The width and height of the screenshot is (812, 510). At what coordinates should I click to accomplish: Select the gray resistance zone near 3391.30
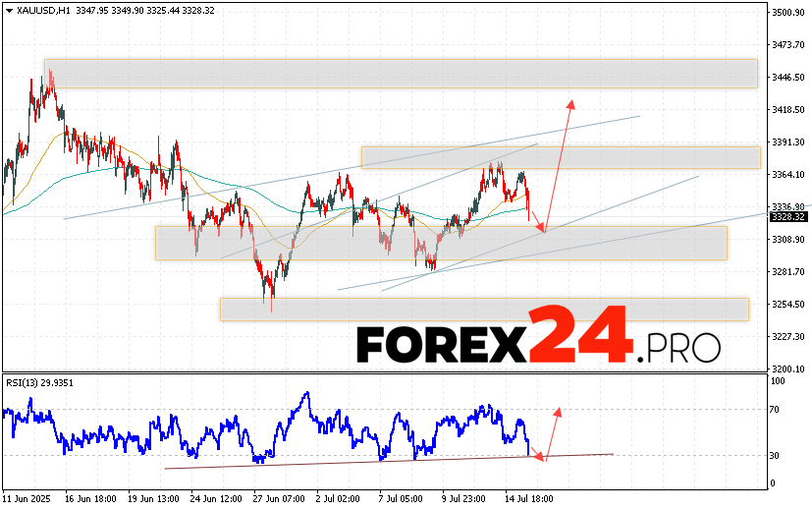(x=560, y=157)
